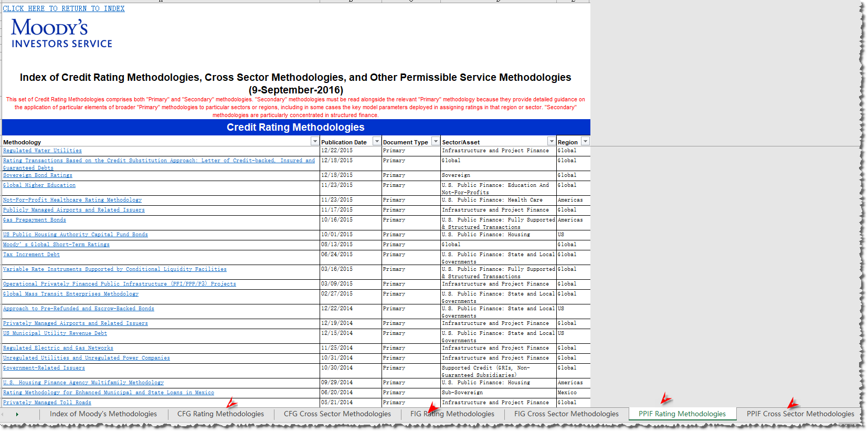This screenshot has width=868, height=432.
Task: Expand the Document Type filter arrow
Action: point(436,141)
